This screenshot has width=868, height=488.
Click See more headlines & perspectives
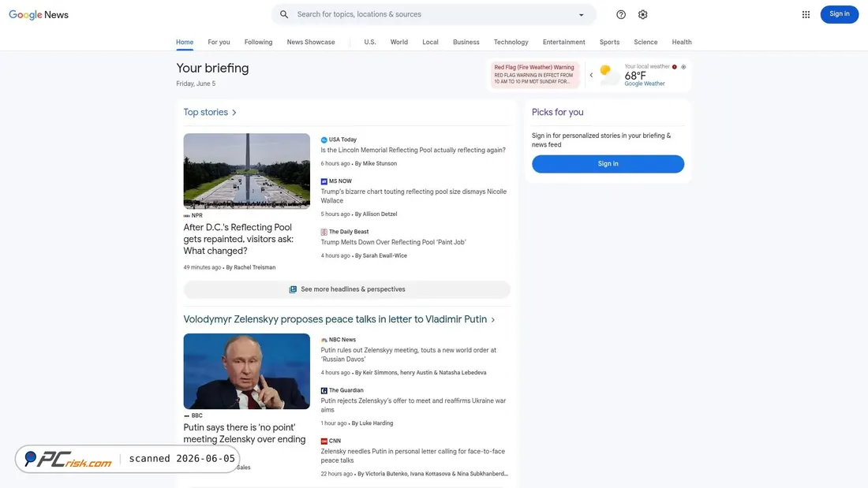click(x=346, y=289)
